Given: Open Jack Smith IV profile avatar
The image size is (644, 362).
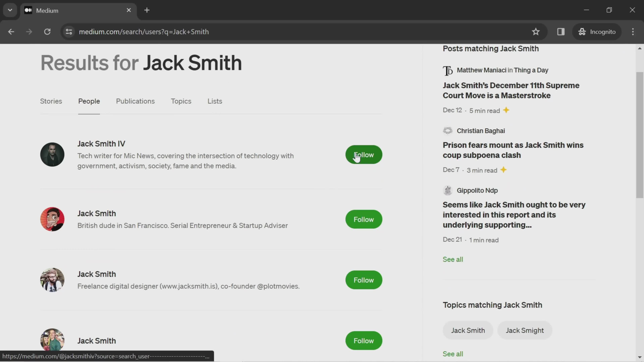Looking at the screenshot, I should pos(52,155).
